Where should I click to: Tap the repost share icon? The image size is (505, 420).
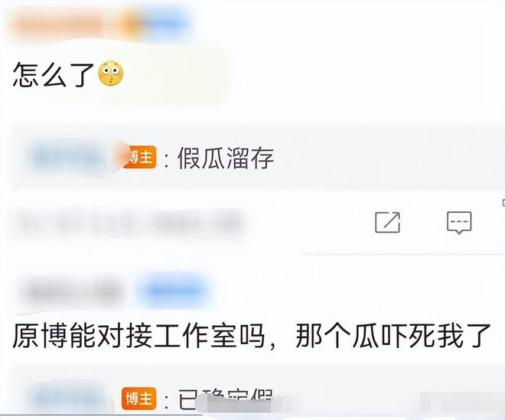coord(388,222)
